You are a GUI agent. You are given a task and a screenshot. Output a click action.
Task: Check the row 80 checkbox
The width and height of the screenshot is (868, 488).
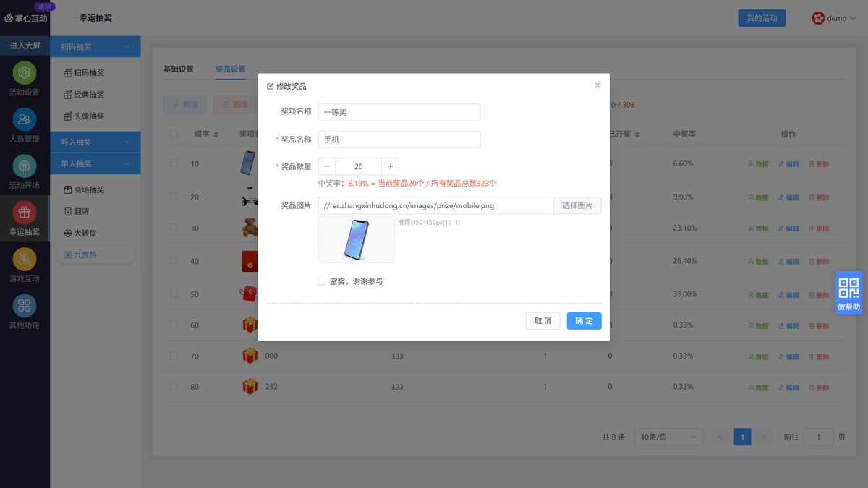[174, 387]
